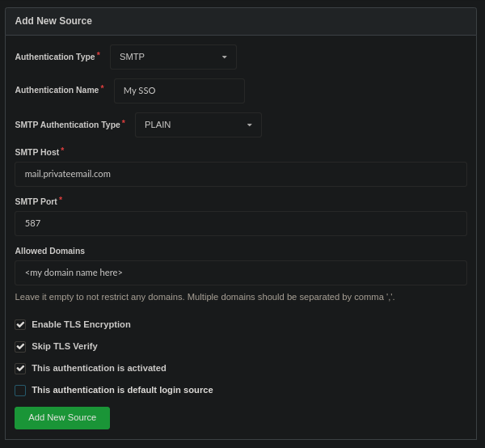Expand the SMTP Authentication Type dropdown showing PLAIN

pyautogui.click(x=198, y=125)
